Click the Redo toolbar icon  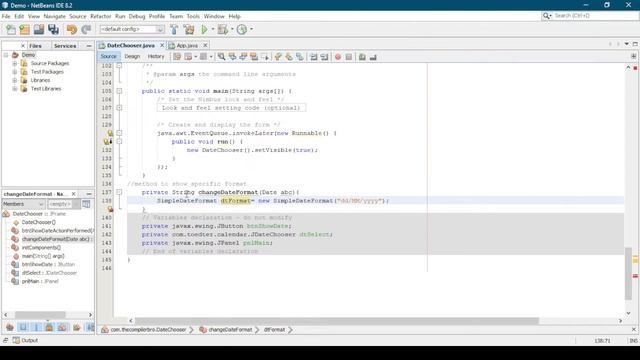86,29
